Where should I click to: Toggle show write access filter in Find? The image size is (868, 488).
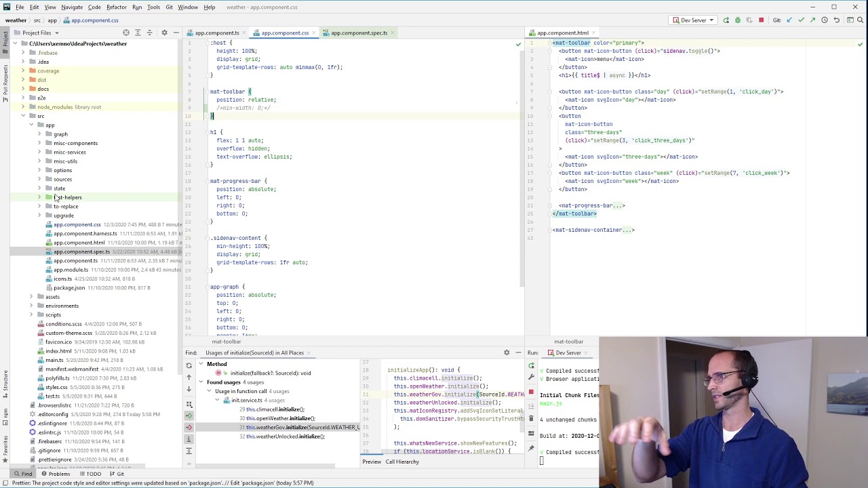189,428
